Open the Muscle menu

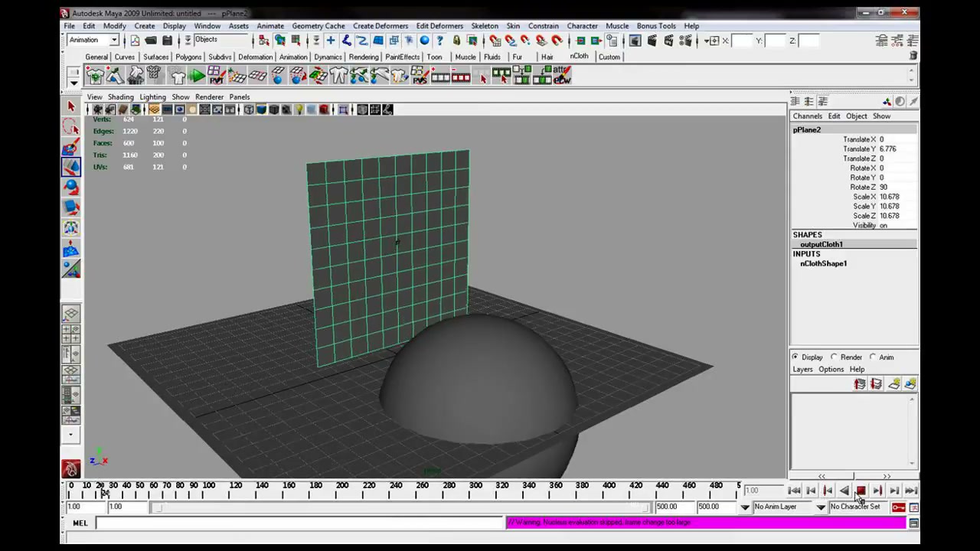(617, 26)
